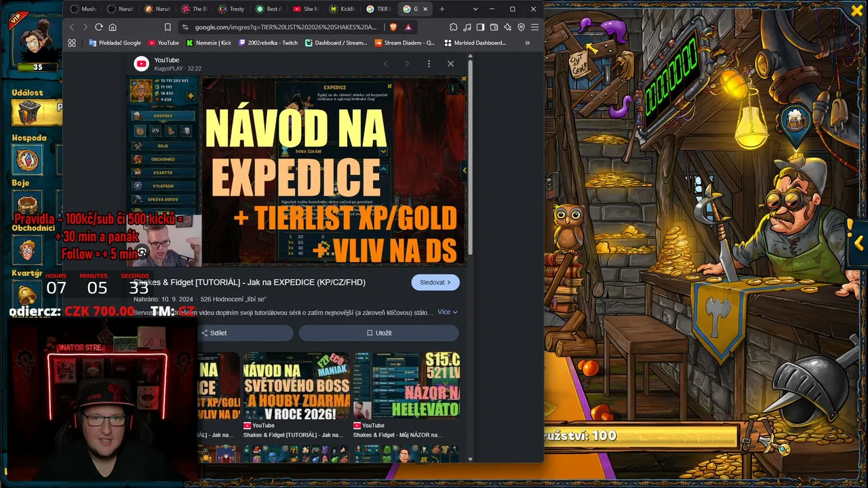Switch to the She M YouTube tab
This screenshot has height=488, width=868.
point(305,9)
